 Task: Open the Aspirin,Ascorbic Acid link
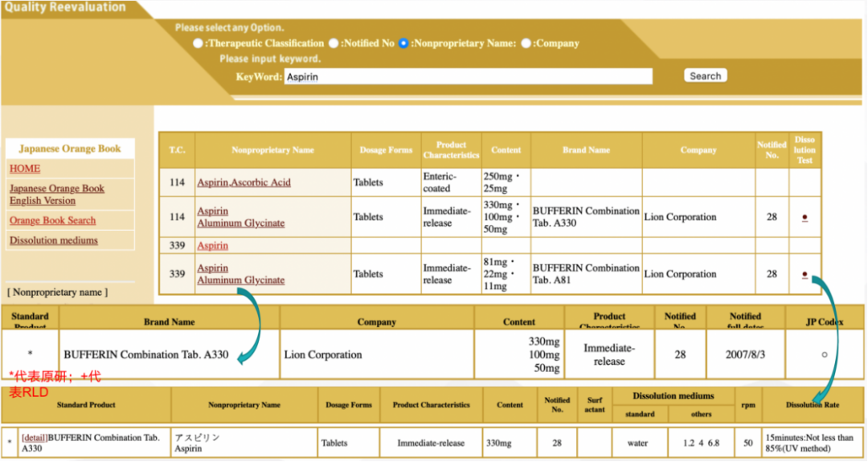pos(244,182)
